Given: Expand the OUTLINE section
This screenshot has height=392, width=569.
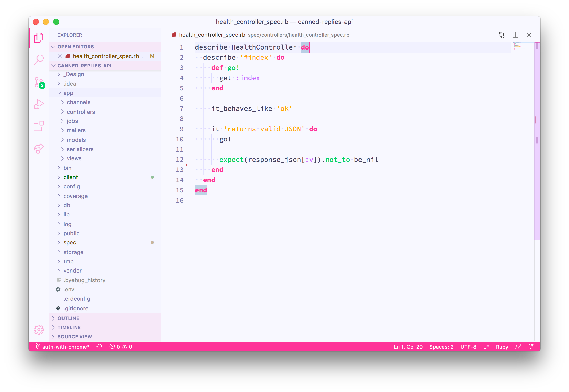Looking at the screenshot, I should pyautogui.click(x=68, y=318).
